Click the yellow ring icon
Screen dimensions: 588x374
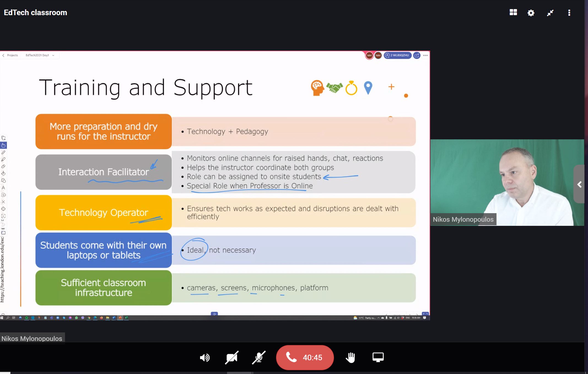tap(351, 88)
